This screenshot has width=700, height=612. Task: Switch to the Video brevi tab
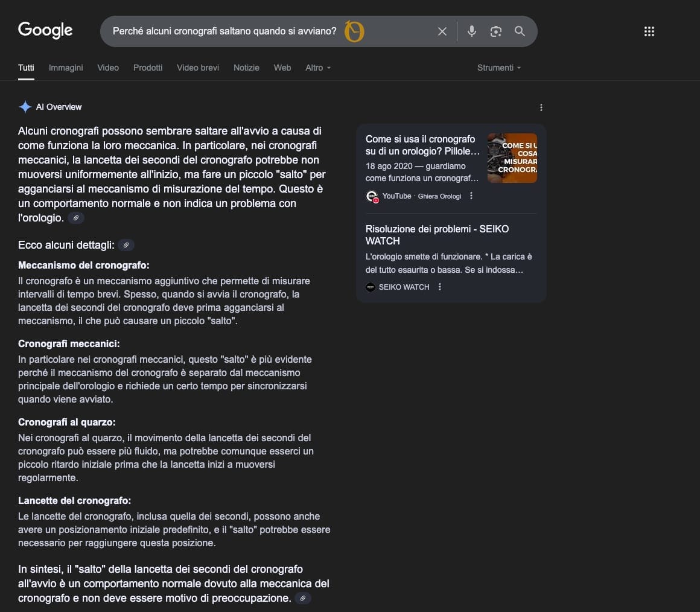coord(198,68)
